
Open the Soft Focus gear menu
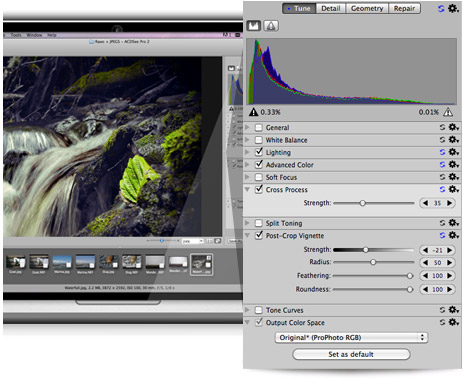coord(454,177)
